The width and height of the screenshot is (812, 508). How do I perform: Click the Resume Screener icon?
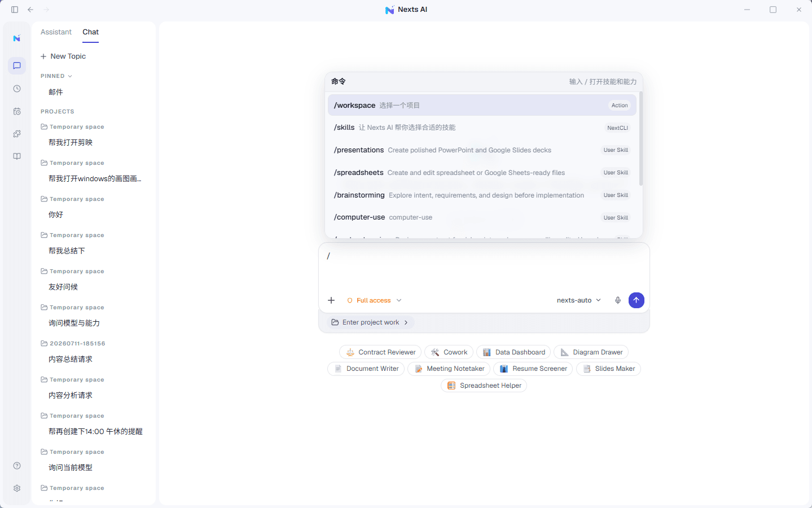coord(504,369)
